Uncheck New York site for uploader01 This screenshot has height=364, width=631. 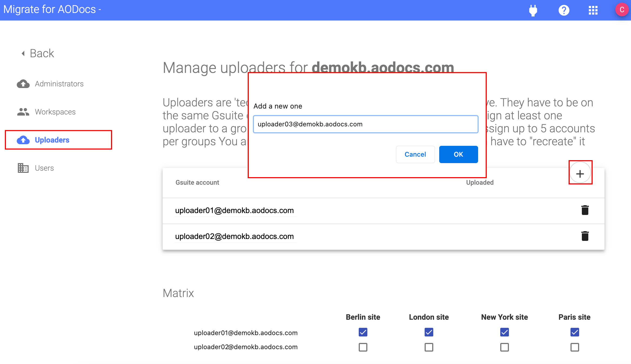coord(504,332)
